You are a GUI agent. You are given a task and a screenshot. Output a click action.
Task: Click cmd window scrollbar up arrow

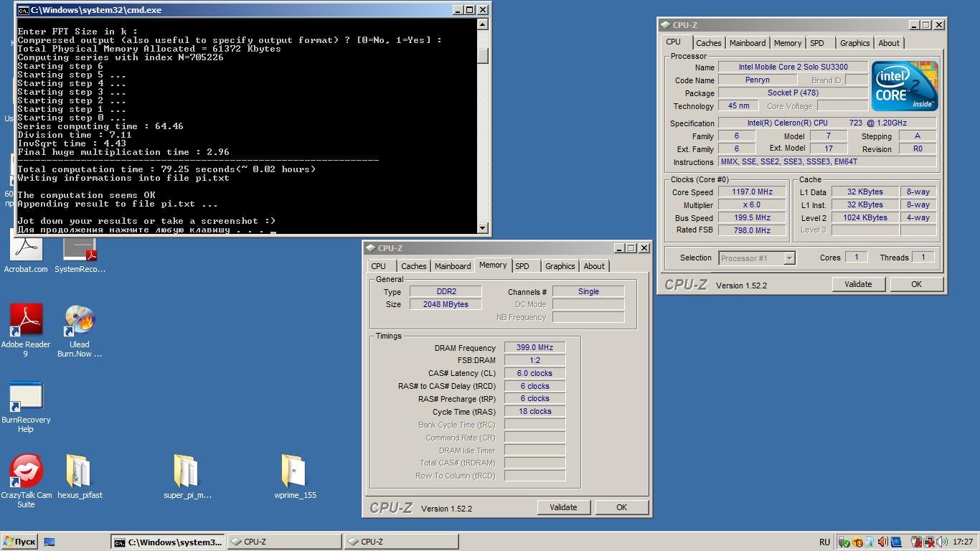coord(483,24)
